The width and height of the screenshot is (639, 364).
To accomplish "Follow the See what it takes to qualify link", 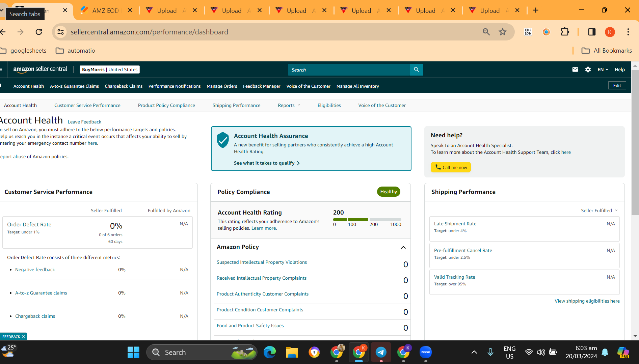I will [267, 163].
